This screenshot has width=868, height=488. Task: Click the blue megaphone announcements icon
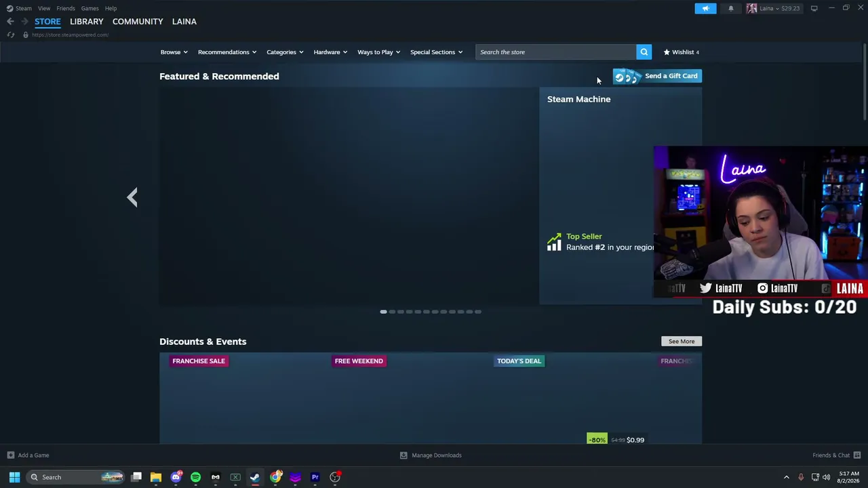coord(705,8)
